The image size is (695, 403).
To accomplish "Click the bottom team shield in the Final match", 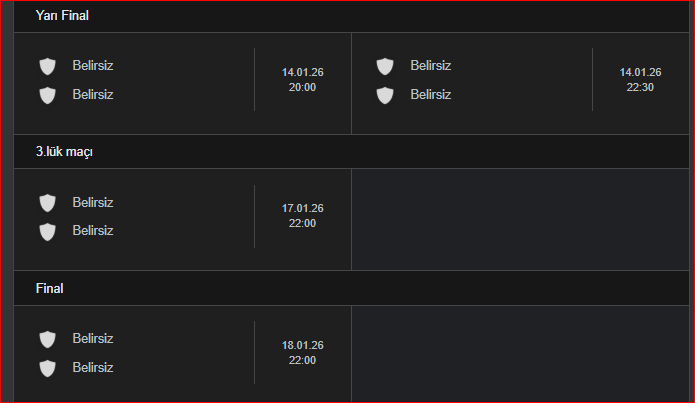I will (x=47, y=368).
